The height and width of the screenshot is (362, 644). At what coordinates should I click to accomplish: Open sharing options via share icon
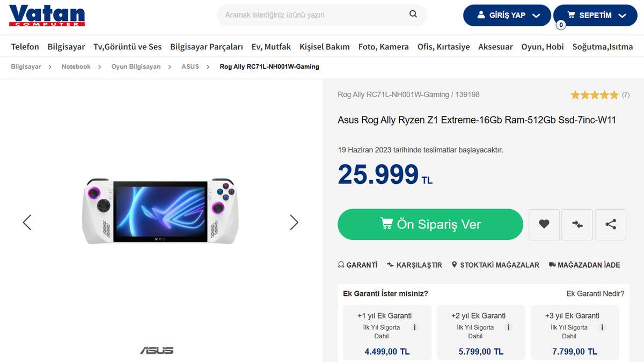click(x=610, y=224)
